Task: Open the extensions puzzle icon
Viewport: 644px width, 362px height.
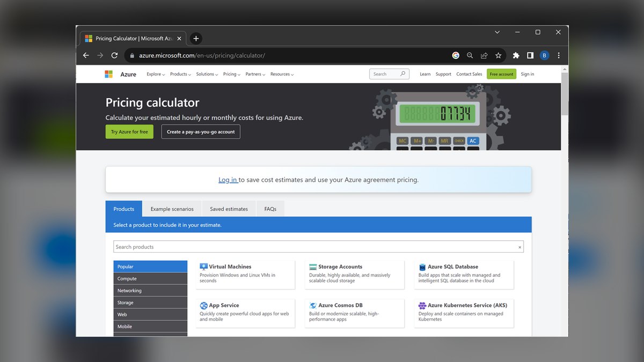Action: tap(516, 55)
